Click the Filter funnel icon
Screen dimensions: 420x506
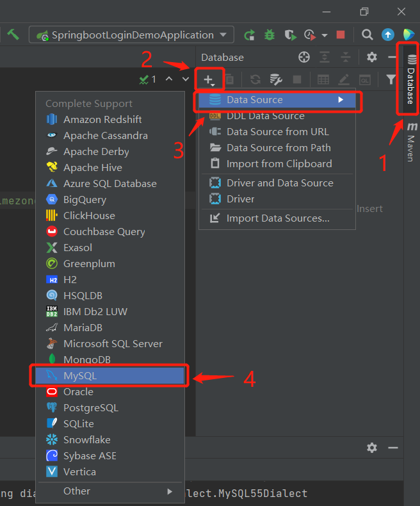[x=391, y=79]
